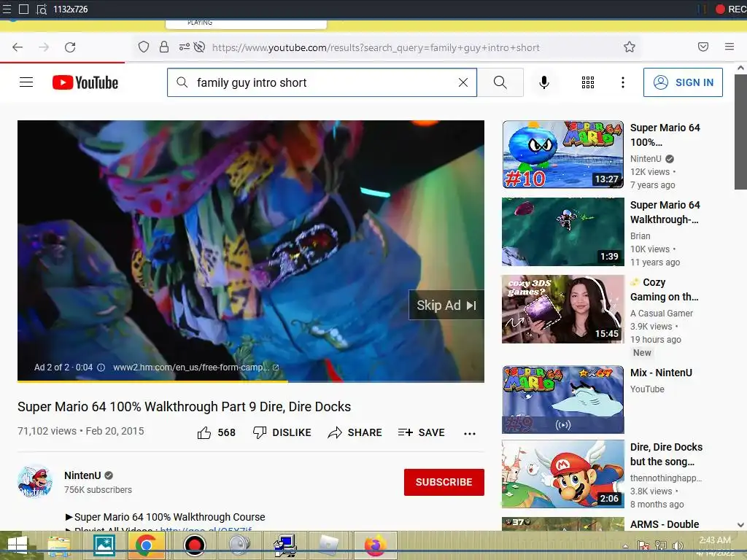Switch to Firefox in the taskbar
This screenshot has width=747, height=560.
pyautogui.click(x=376, y=545)
